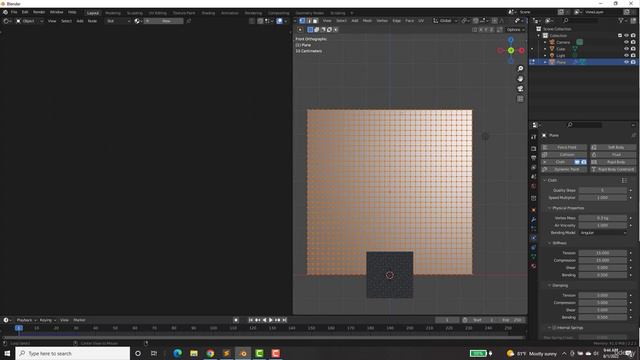Open the viewport Options dropdown
The image size is (640, 360).
(x=515, y=30)
